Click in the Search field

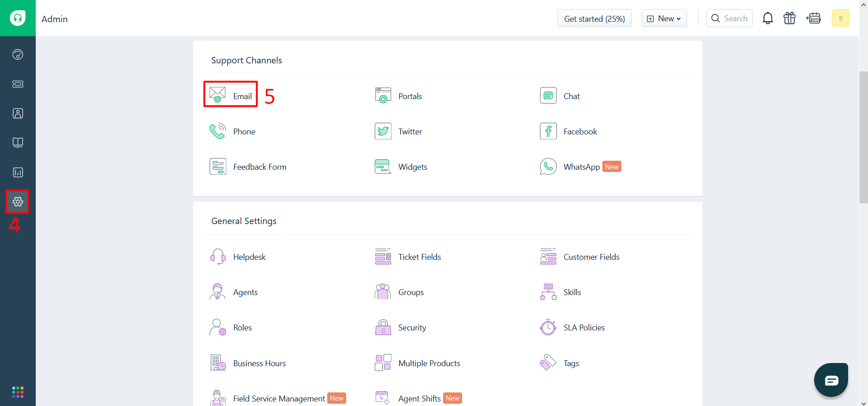pos(730,19)
